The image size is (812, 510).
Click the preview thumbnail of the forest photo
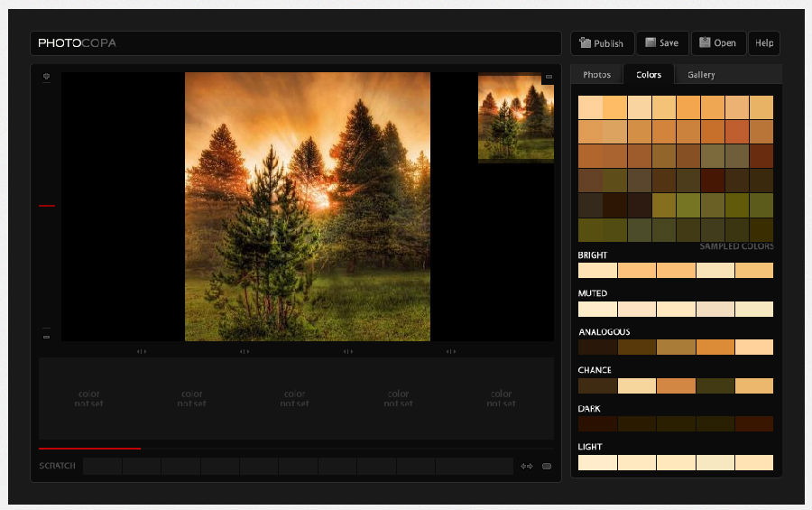pos(515,120)
